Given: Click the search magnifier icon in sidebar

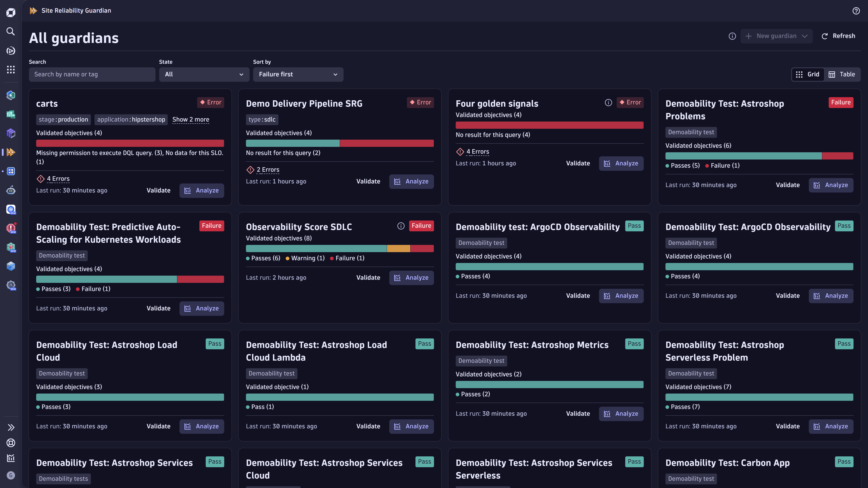Looking at the screenshot, I should [11, 31].
